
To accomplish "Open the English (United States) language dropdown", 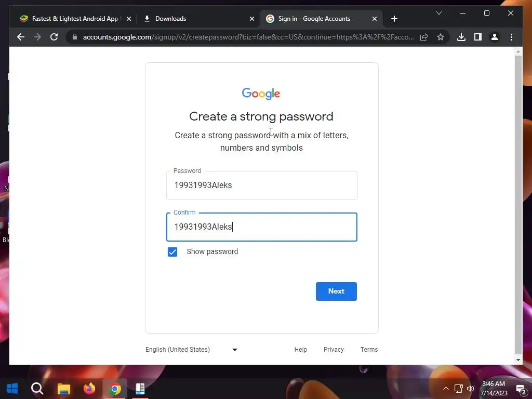I will point(191,350).
